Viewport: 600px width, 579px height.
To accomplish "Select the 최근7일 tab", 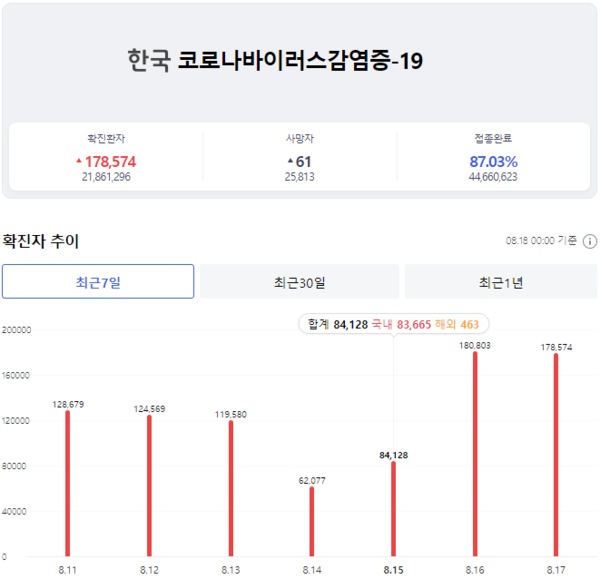I will click(98, 281).
